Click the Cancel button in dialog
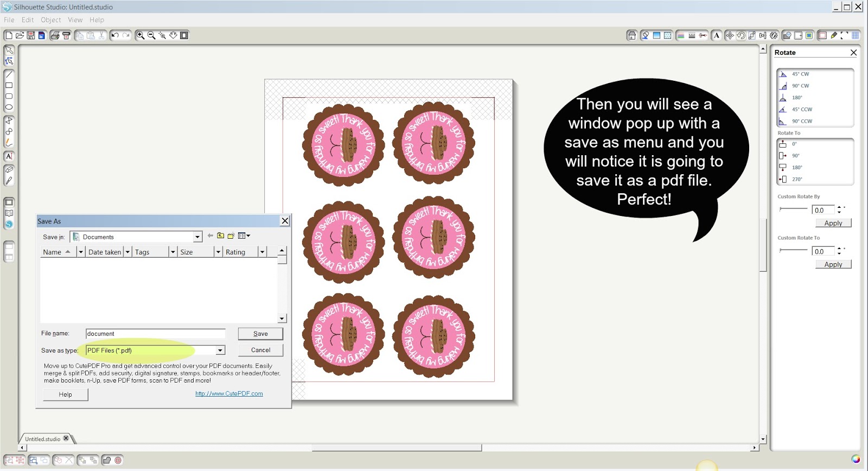 click(260, 350)
